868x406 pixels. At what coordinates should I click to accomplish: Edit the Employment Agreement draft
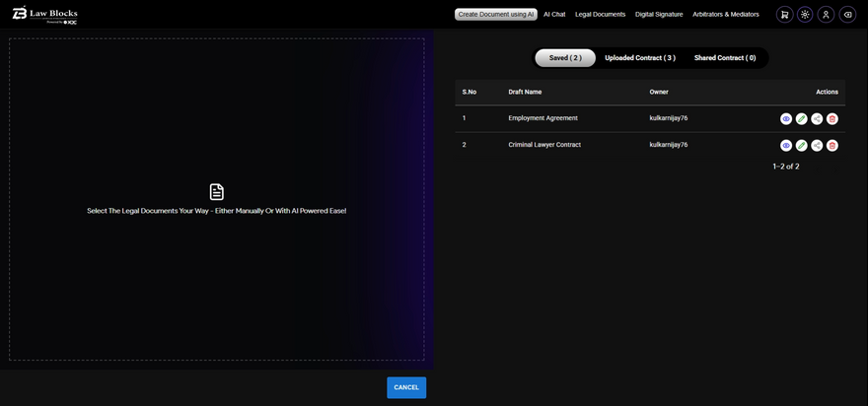(802, 118)
